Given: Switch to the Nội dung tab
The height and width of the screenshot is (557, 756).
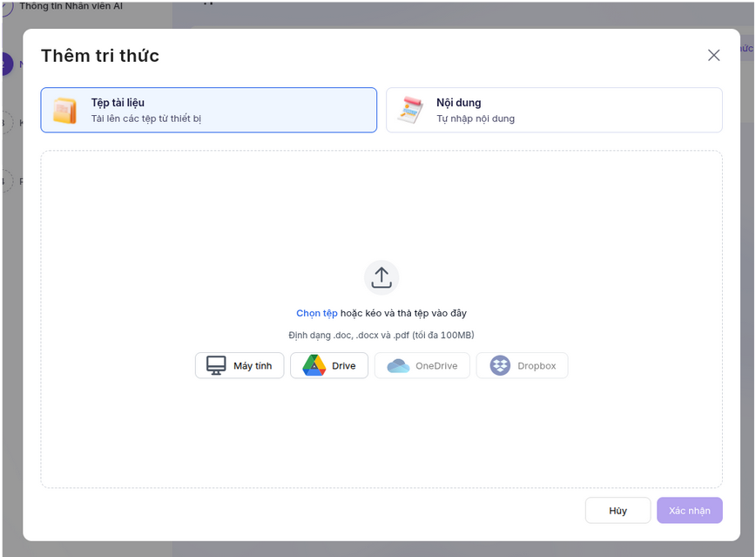Looking at the screenshot, I should pyautogui.click(x=554, y=110).
